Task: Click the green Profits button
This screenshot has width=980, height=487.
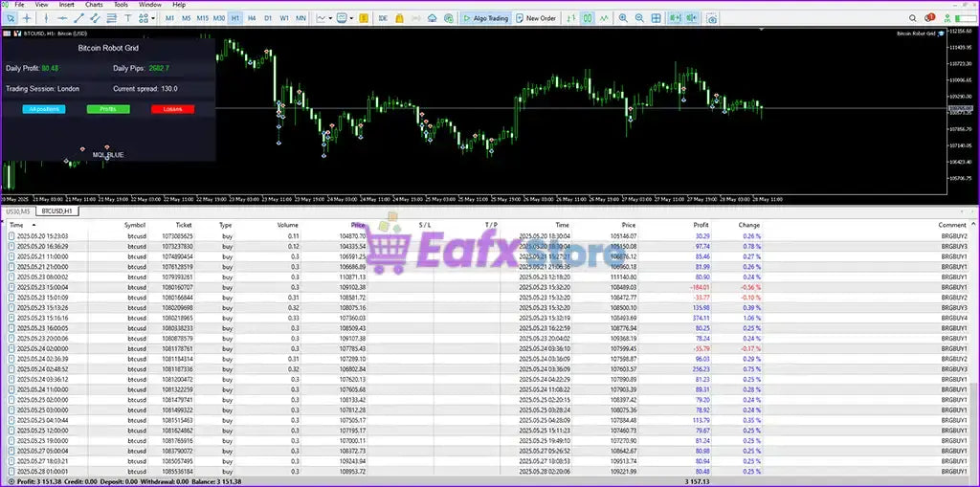Action: tap(108, 109)
